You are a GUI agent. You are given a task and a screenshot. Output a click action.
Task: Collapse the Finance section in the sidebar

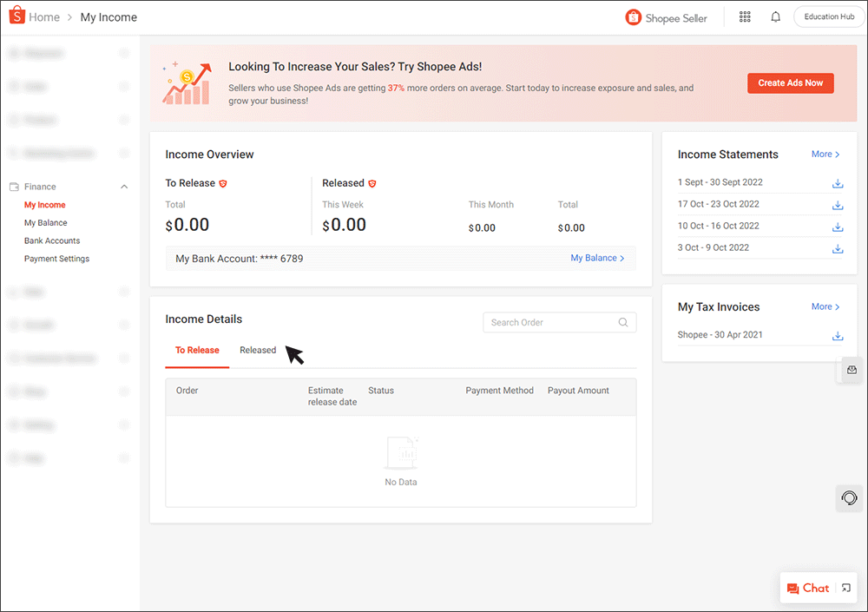[124, 186]
